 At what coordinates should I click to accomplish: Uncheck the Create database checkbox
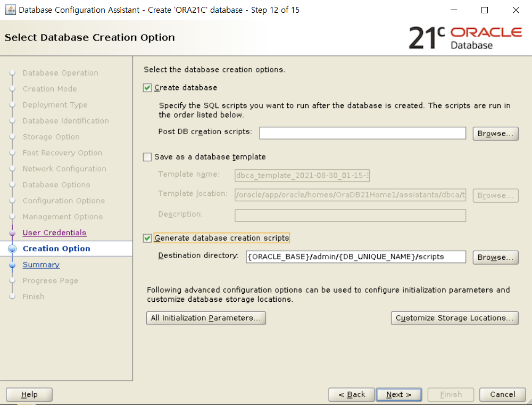pyautogui.click(x=147, y=88)
